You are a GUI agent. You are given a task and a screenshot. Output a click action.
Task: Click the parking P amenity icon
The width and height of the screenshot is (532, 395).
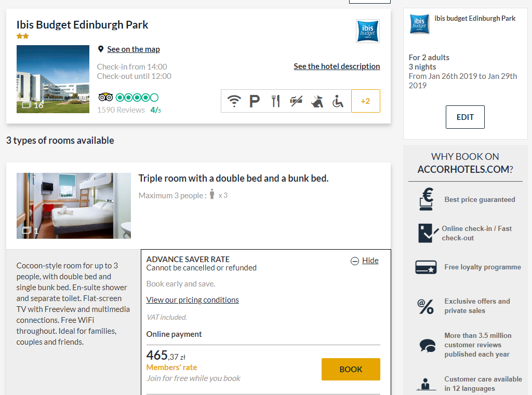[x=255, y=101]
